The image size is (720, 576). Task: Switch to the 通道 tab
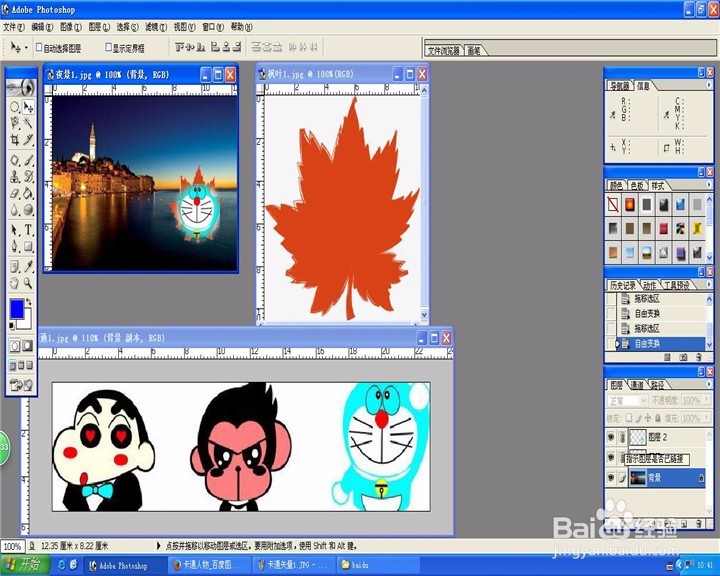coord(637,384)
